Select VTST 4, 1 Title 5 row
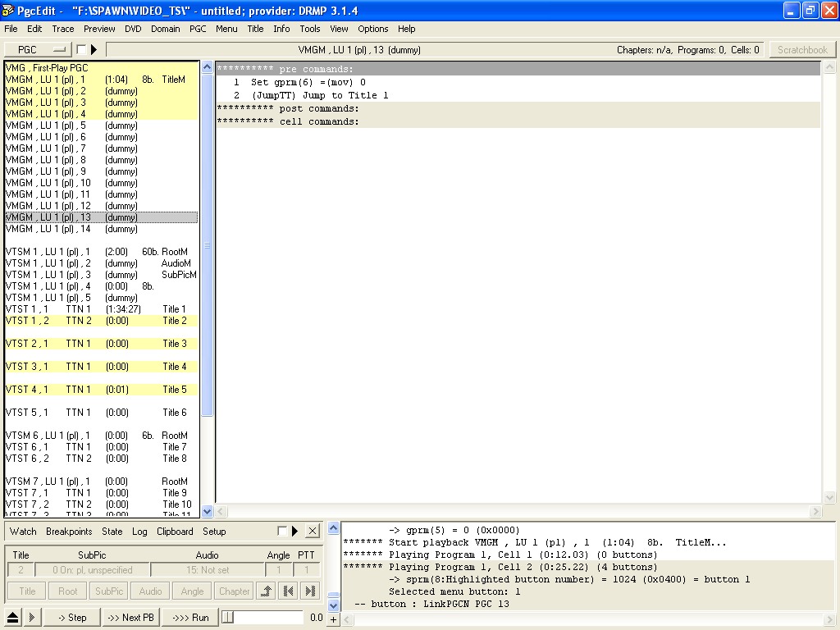 (101, 390)
